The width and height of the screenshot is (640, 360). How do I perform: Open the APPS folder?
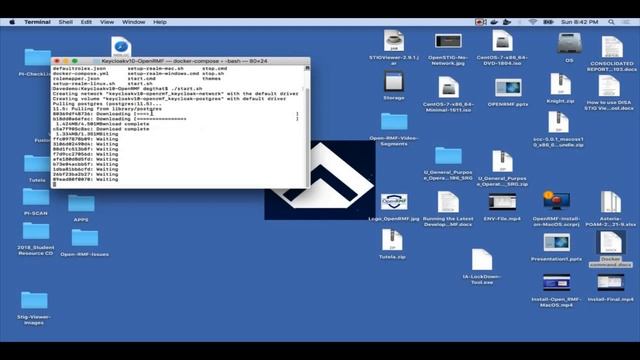tap(81, 203)
